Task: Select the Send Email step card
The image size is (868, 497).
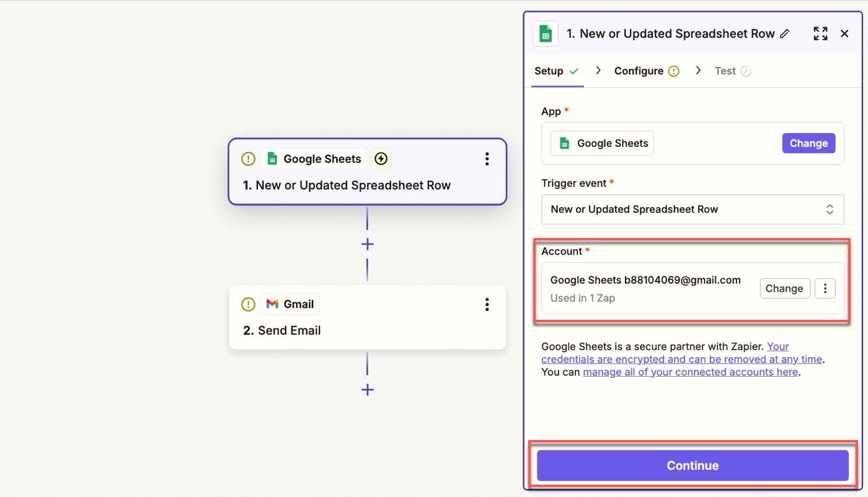Action: (368, 317)
